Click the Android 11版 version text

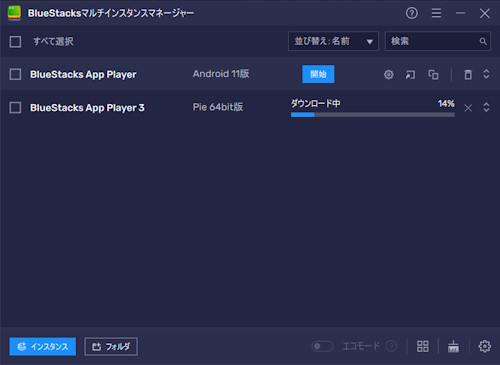tap(221, 74)
